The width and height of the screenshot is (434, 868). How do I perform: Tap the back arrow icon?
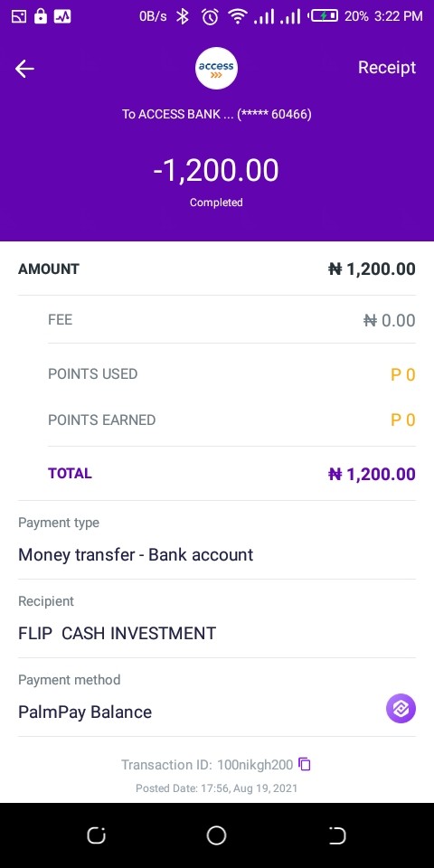24,69
